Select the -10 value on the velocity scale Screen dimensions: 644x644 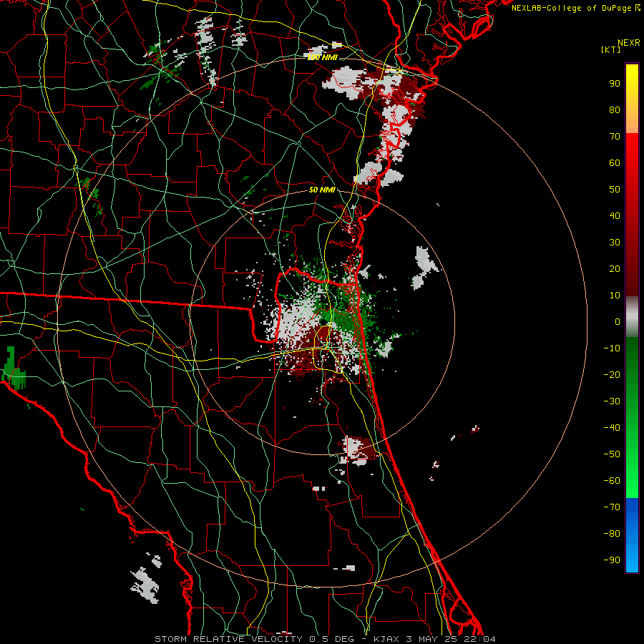point(612,348)
